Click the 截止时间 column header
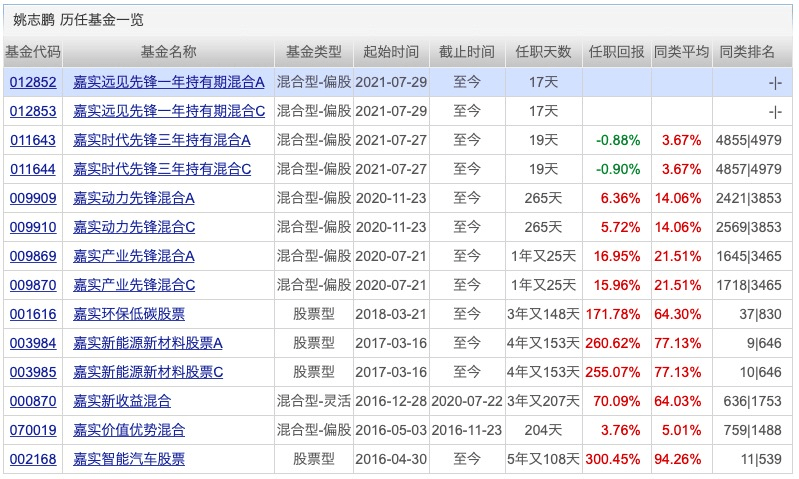The height and width of the screenshot is (479, 799). tap(467, 52)
